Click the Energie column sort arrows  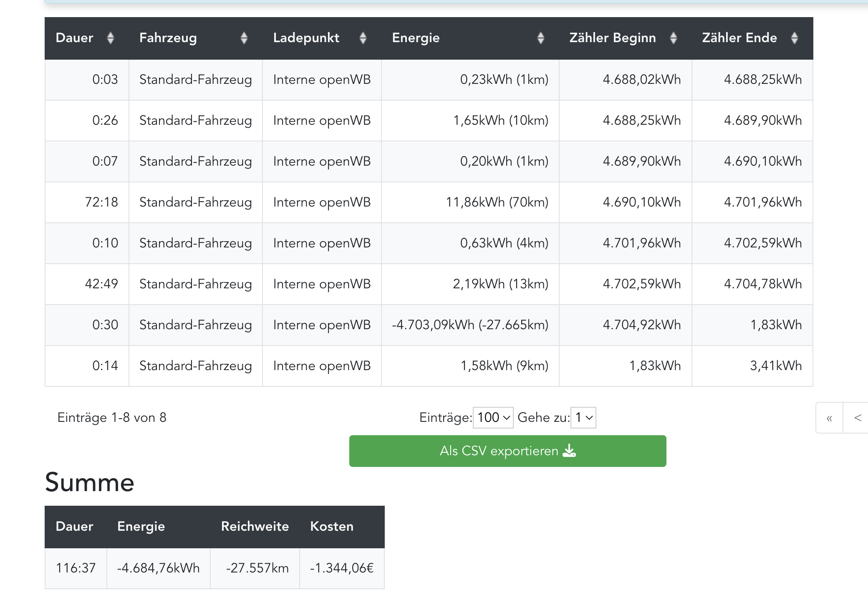pyautogui.click(x=540, y=38)
